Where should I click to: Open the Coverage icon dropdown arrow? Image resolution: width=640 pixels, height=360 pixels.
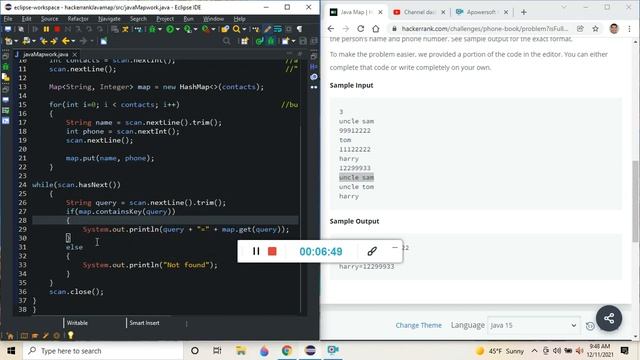click(x=196, y=29)
